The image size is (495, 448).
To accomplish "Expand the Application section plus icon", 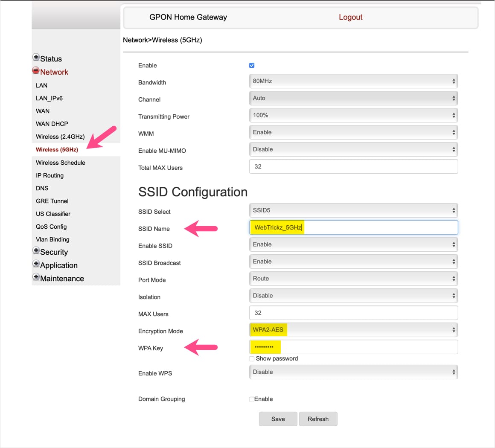I will (x=36, y=264).
